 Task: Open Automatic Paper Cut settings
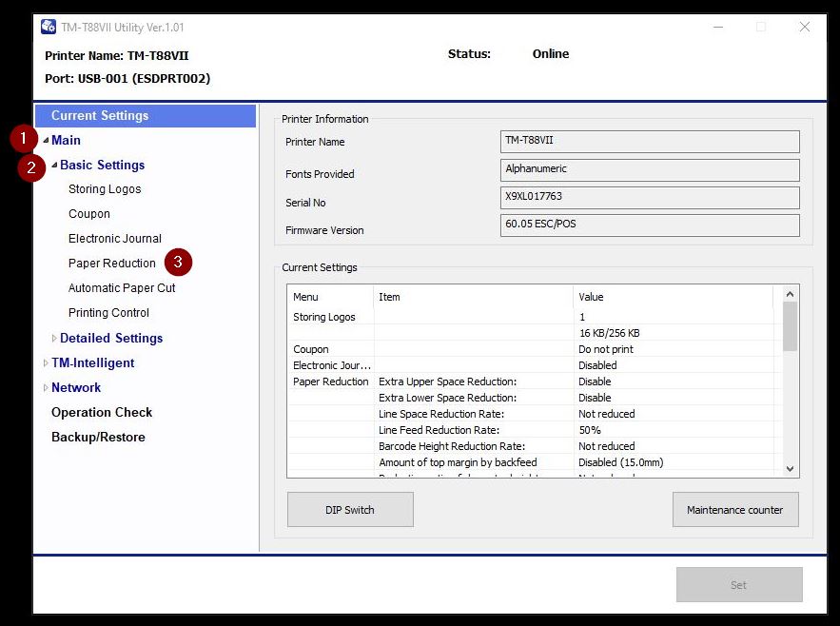(122, 288)
